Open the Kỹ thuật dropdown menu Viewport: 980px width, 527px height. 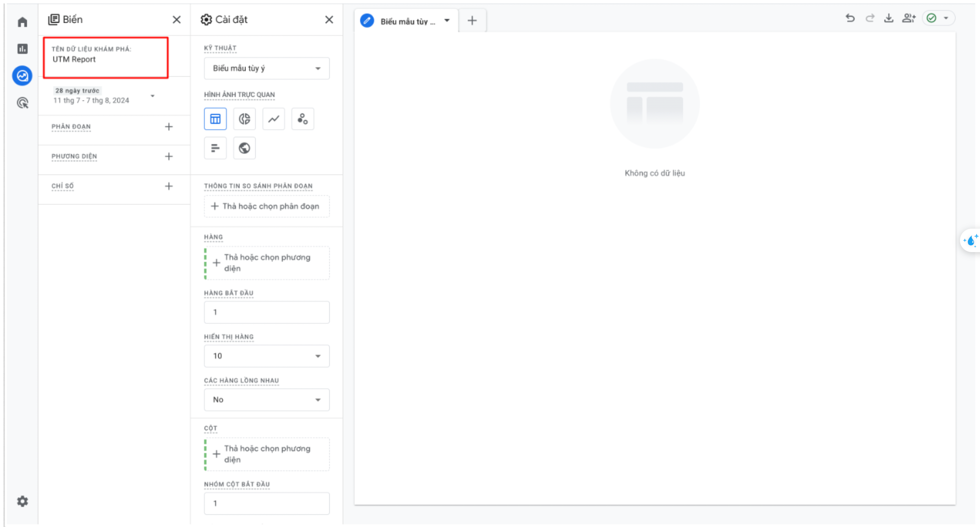[266, 67]
